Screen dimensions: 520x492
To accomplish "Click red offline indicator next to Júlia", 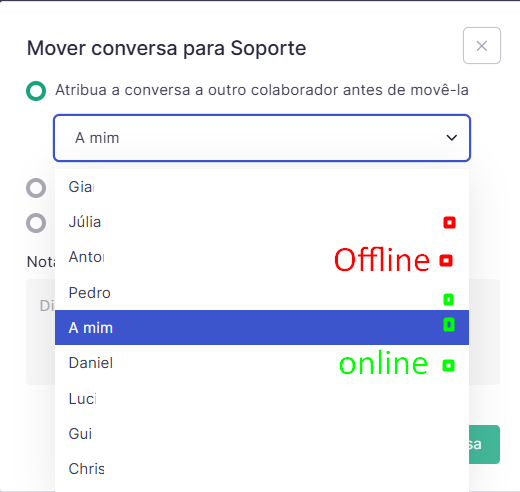I will 449,222.
